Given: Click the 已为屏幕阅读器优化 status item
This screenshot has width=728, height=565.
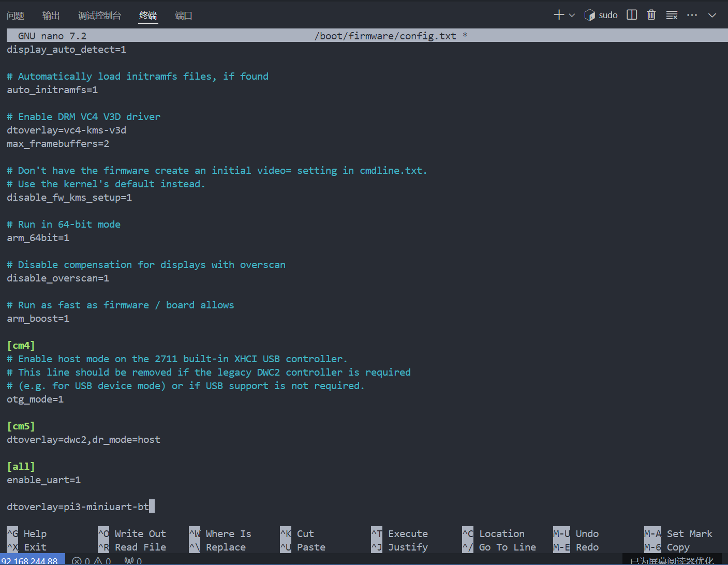Looking at the screenshot, I should (672, 560).
